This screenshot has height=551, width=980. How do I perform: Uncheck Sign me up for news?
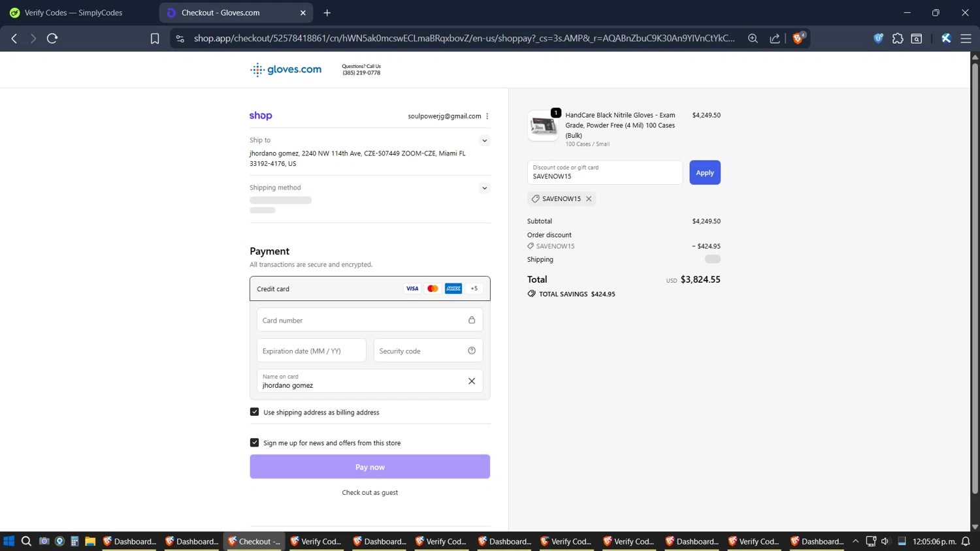[255, 443]
